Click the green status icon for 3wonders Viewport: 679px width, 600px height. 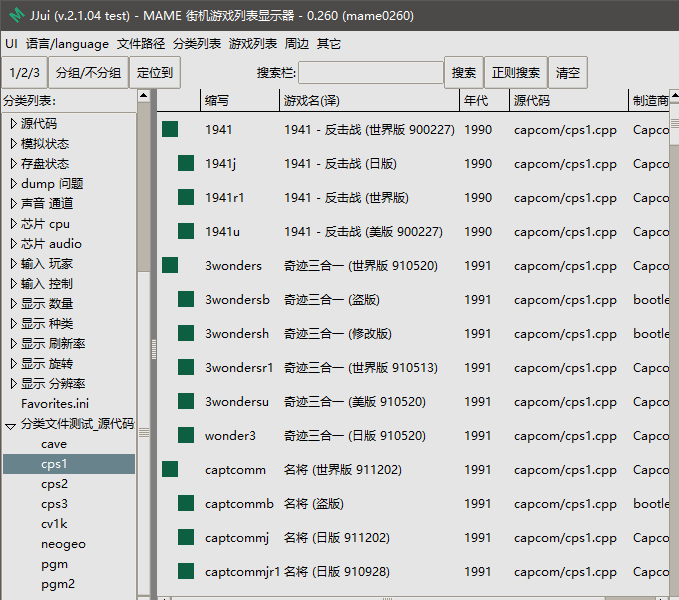tap(170, 265)
